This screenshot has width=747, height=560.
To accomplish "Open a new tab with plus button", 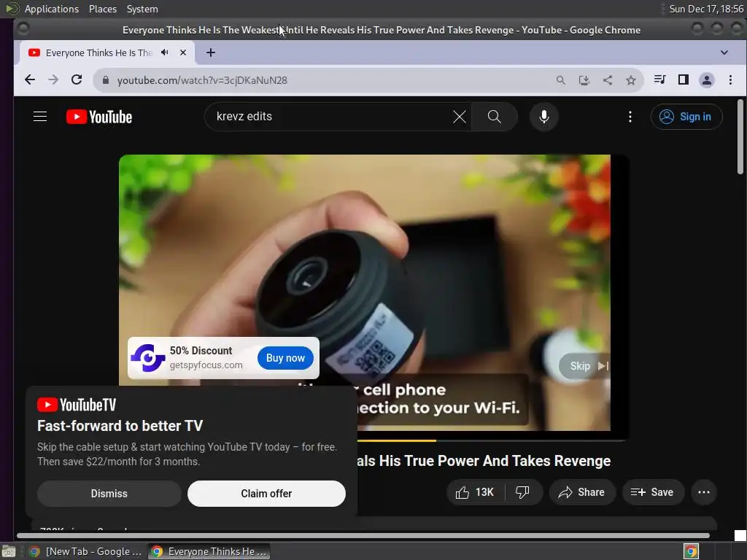I will coord(211,52).
